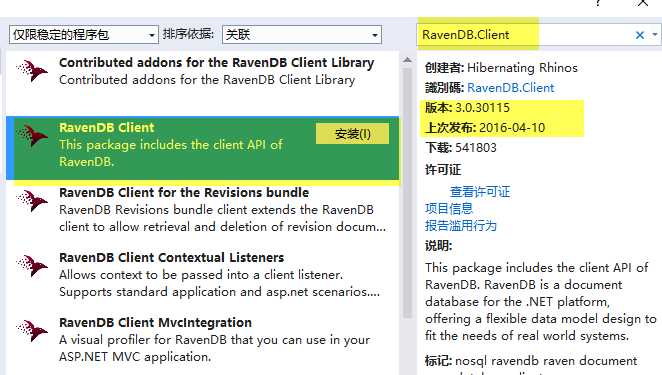
Task: Click the 排序依据 sort label
Action: click(x=188, y=34)
